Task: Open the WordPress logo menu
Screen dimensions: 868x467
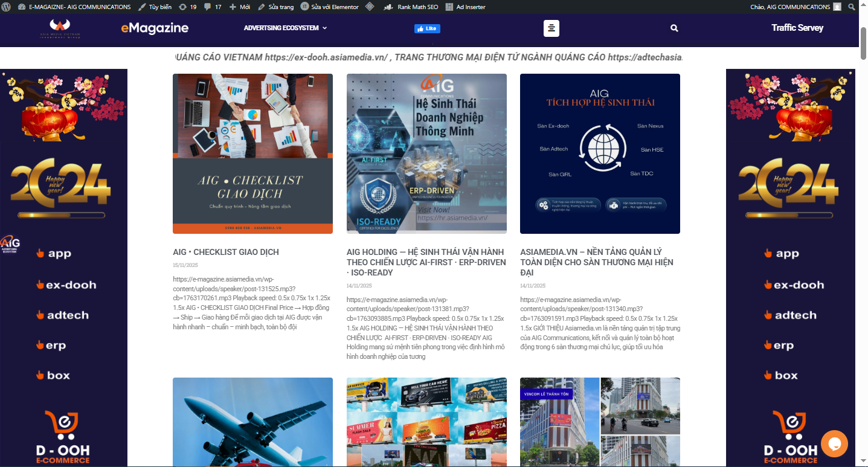Action: [6, 7]
